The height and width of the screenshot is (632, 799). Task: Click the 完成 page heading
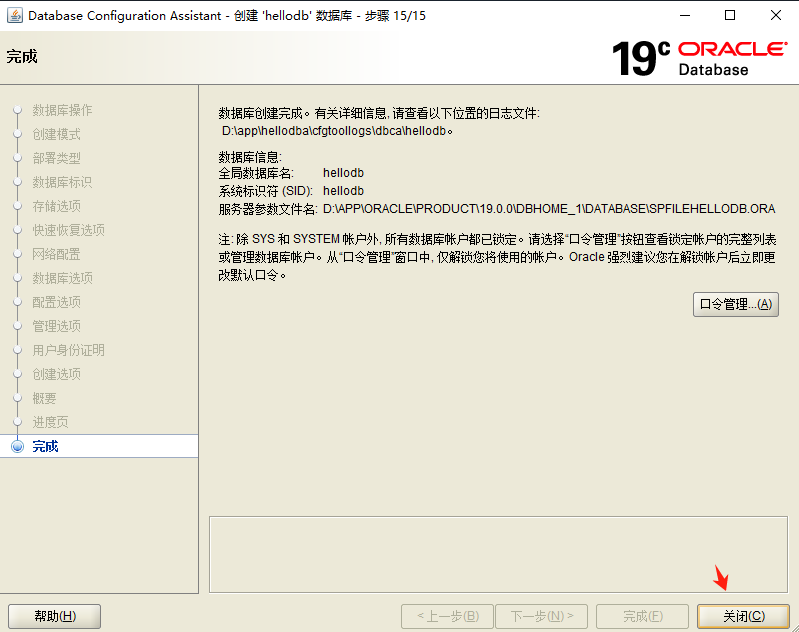(22, 56)
